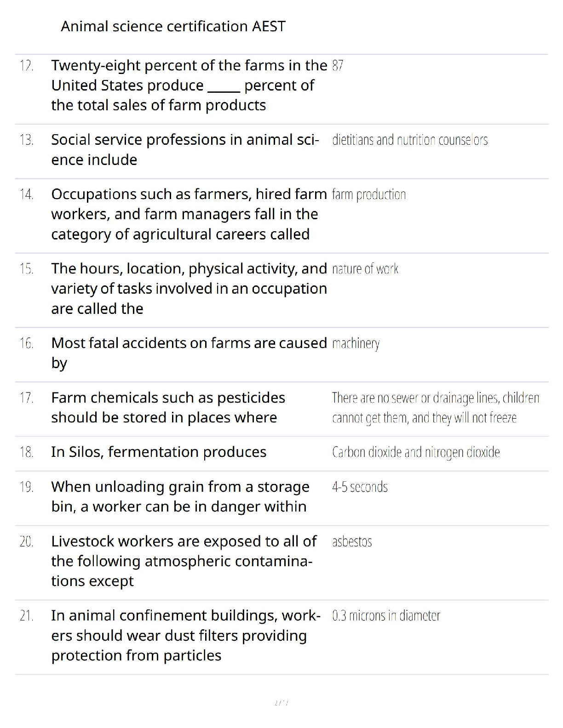The image size is (563, 728).
Task: Click the page number at the bottom
Action: 281,703
